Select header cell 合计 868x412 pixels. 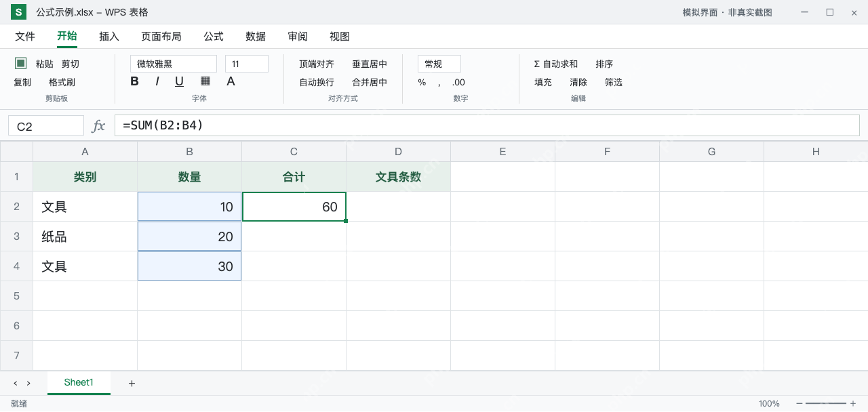[294, 177]
